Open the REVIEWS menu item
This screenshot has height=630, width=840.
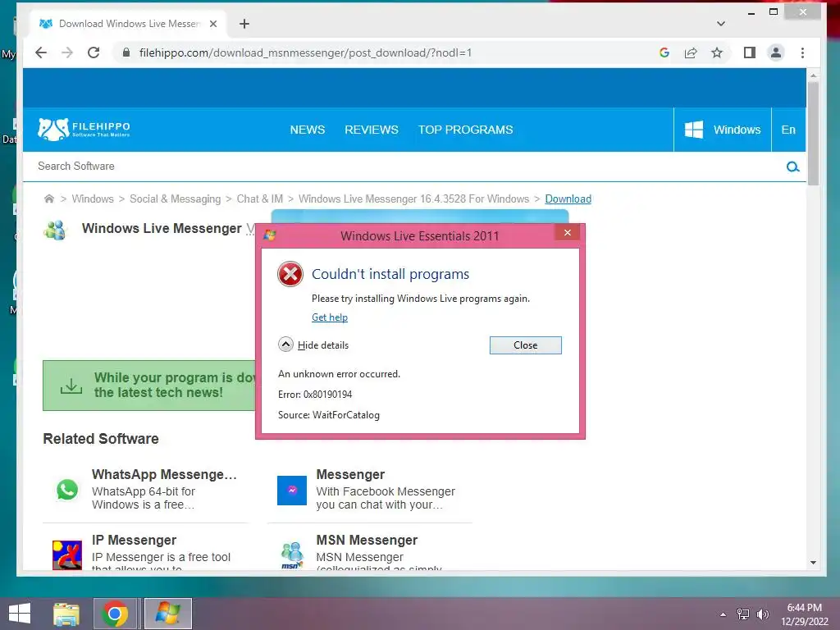coord(372,130)
